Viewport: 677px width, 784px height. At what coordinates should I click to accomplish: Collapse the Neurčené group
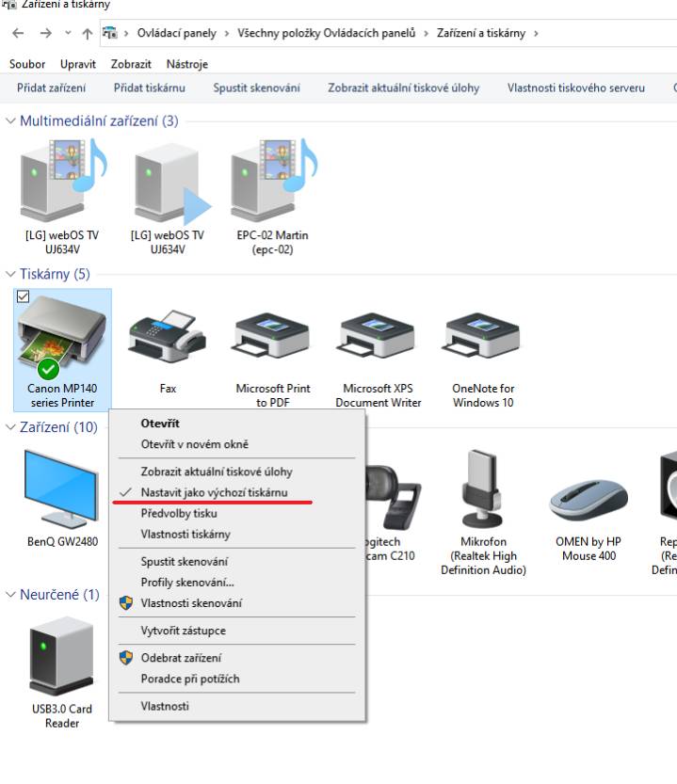10,595
